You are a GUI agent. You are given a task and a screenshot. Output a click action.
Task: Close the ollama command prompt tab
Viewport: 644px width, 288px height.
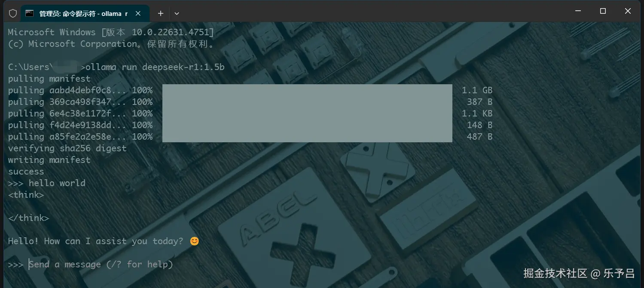pyautogui.click(x=138, y=13)
